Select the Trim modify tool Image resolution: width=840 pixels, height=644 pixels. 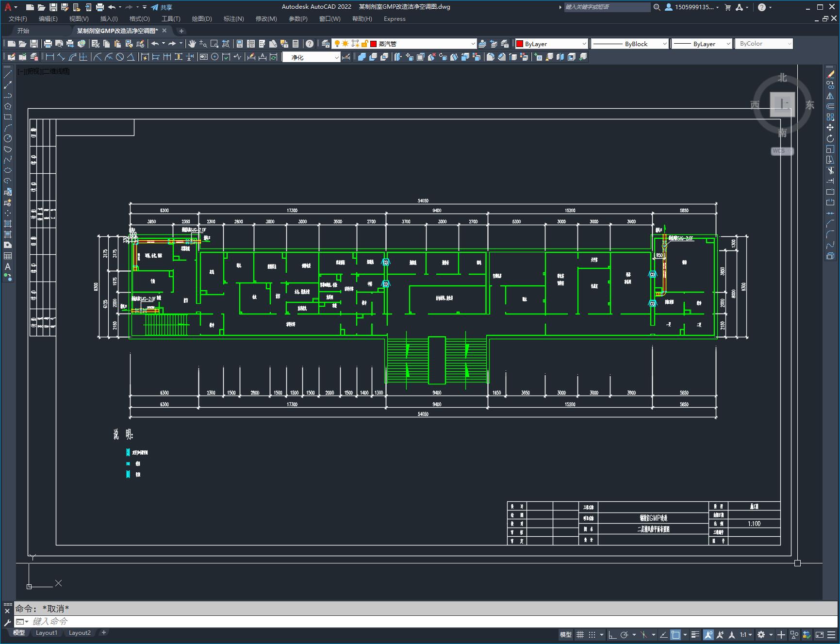pos(830,170)
